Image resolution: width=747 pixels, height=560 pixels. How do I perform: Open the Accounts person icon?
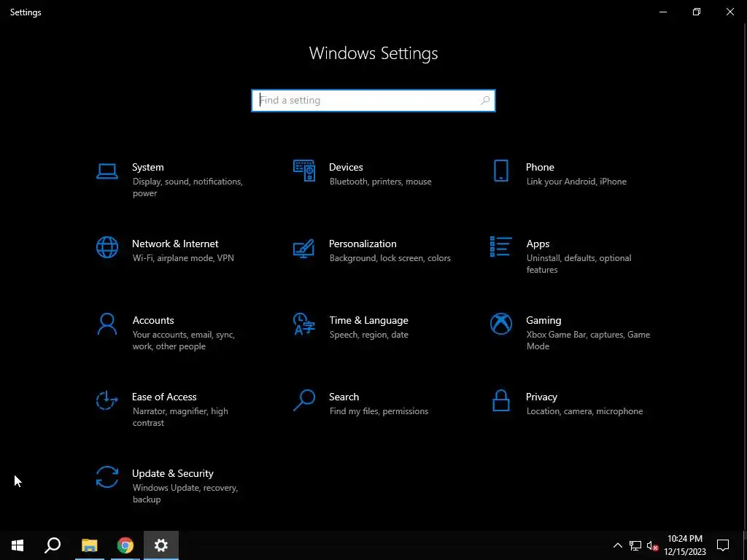107,324
